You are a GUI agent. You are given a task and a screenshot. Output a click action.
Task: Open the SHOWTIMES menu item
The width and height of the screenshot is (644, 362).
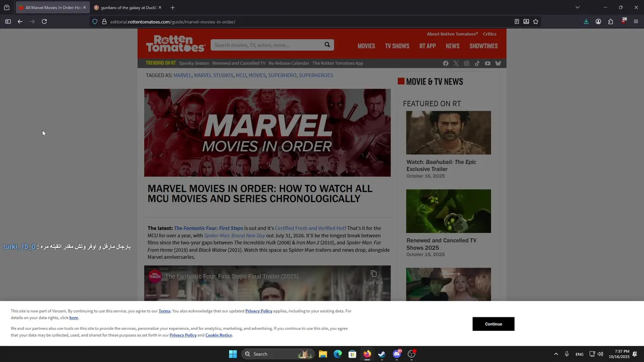[x=484, y=46]
